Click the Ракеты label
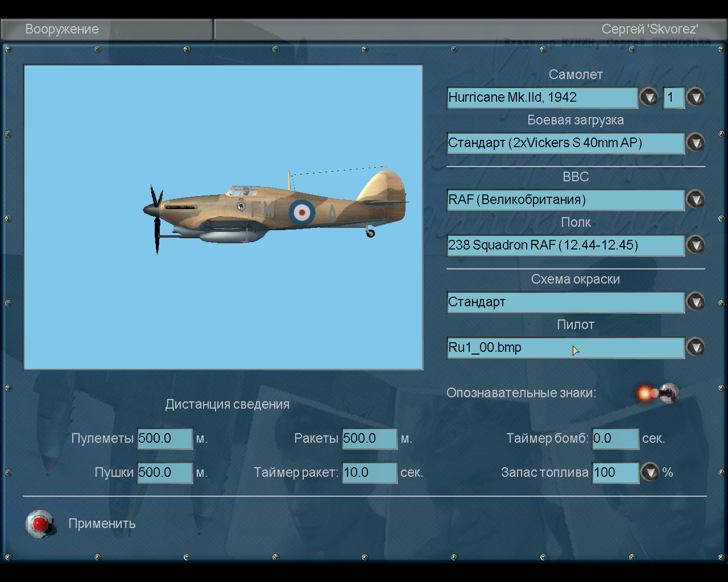This screenshot has width=728, height=582. click(x=316, y=438)
